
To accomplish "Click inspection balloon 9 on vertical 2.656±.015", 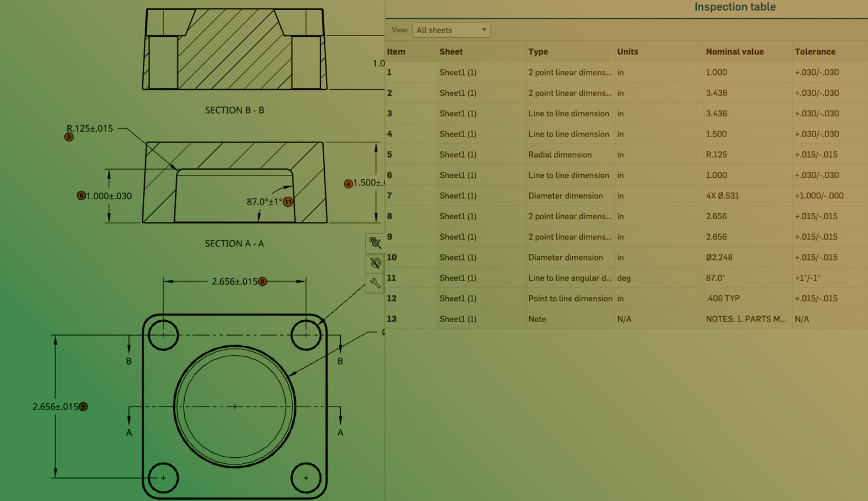I will 83,406.
